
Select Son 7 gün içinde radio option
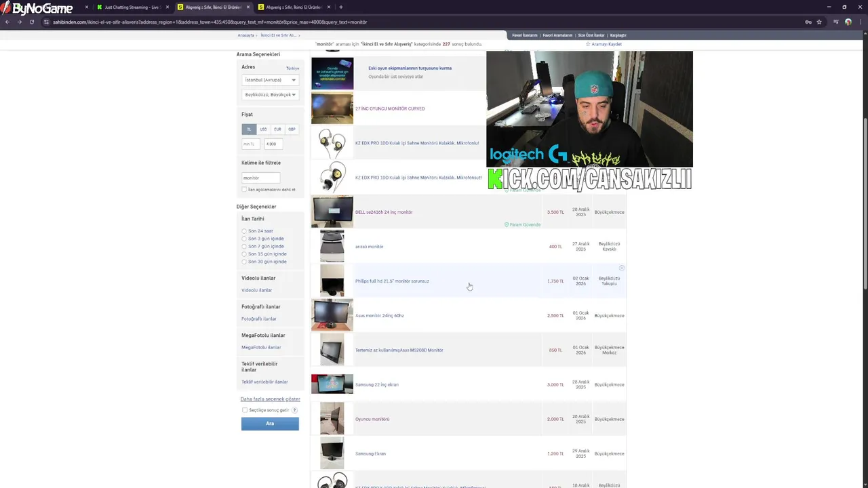[244, 246]
